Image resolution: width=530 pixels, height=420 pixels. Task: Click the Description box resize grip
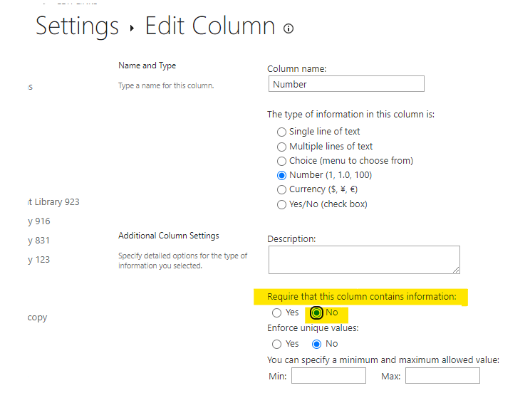(x=456, y=270)
